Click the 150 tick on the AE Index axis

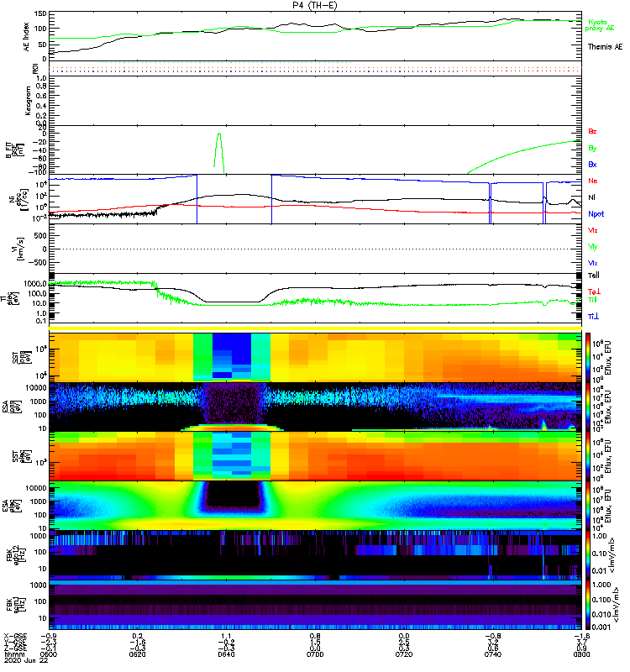(40, 14)
